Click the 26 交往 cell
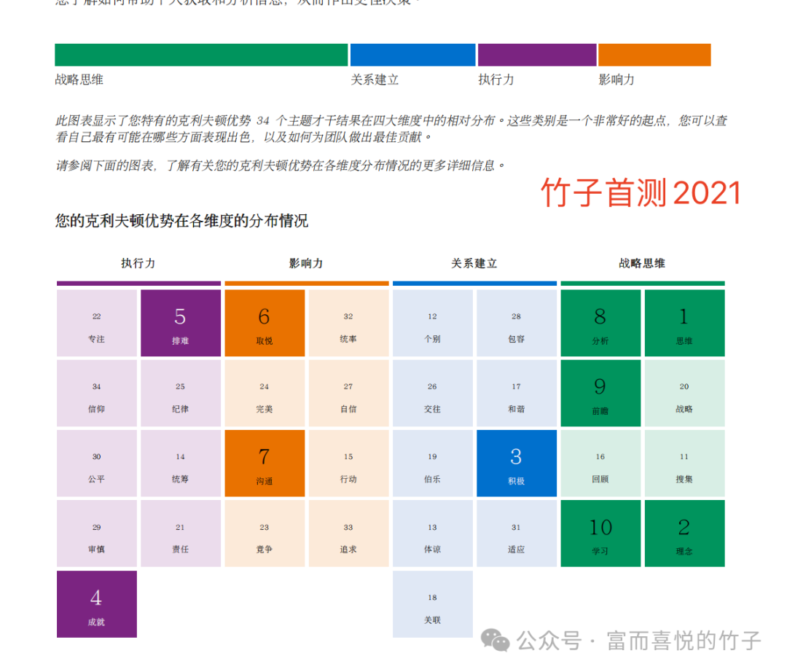The height and width of the screenshot is (672, 787). [433, 394]
